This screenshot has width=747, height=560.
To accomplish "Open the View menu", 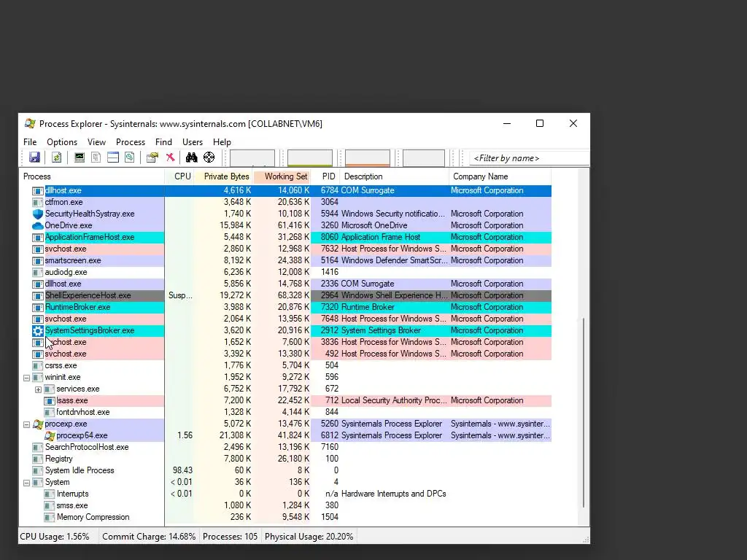I will (96, 142).
